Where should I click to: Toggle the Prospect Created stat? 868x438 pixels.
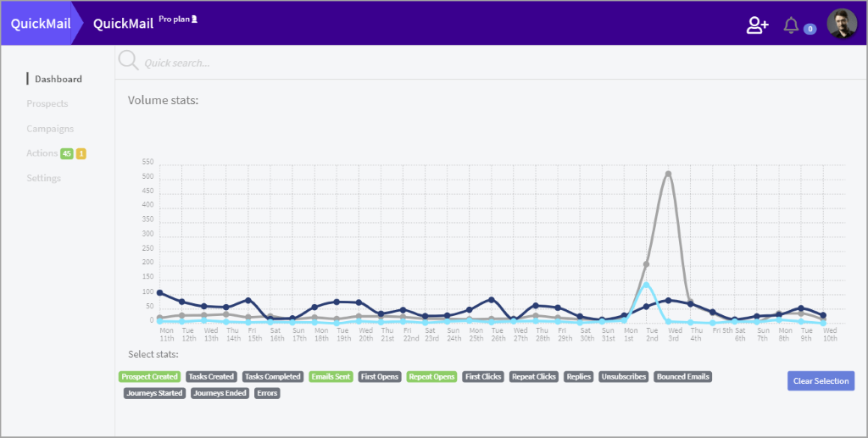tap(150, 377)
